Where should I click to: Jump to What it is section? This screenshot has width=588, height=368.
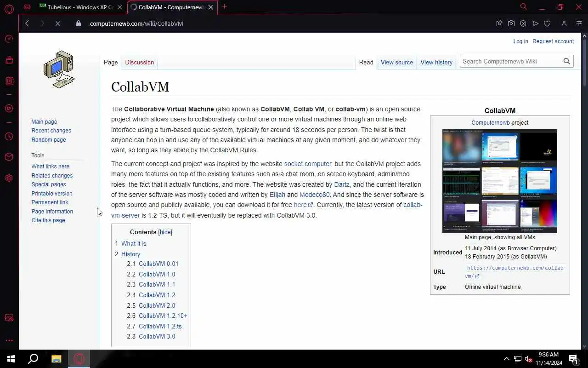click(x=134, y=244)
